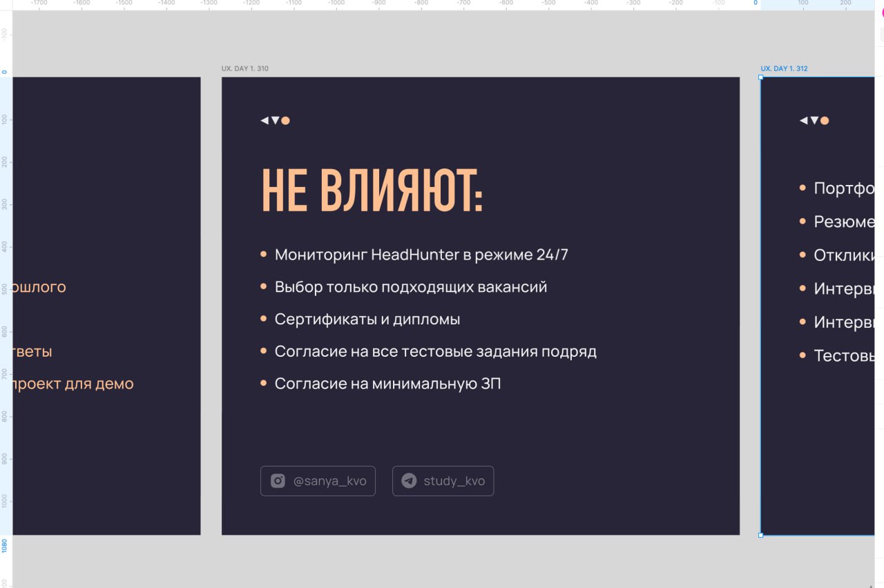Select the bullet dot before "Резюме" in frame 312
The width and height of the screenshot is (884, 588).
(803, 222)
